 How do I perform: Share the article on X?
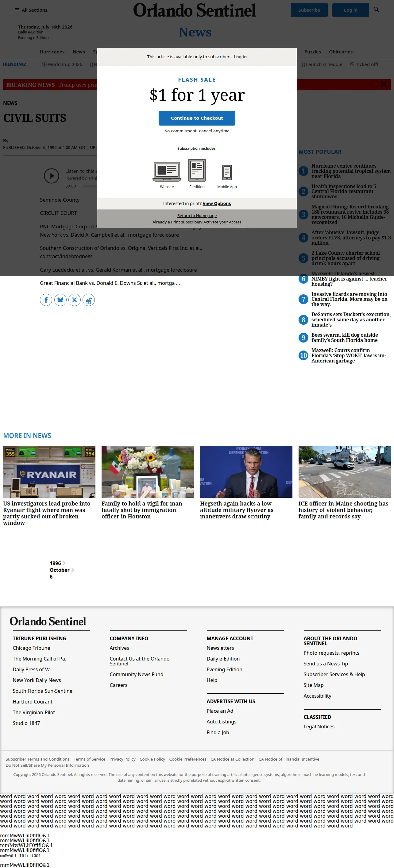[75, 300]
